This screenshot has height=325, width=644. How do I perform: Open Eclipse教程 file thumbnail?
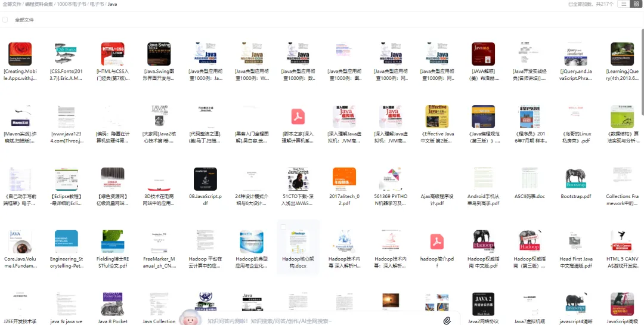(66, 179)
